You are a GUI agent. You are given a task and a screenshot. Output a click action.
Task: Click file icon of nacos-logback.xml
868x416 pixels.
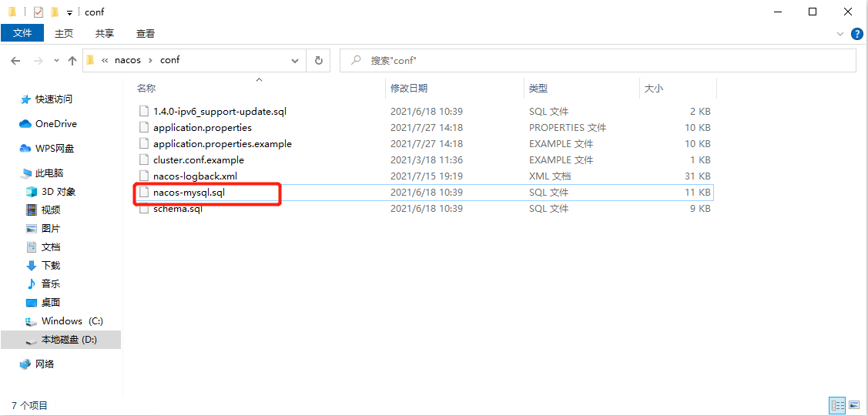pyautogui.click(x=144, y=176)
